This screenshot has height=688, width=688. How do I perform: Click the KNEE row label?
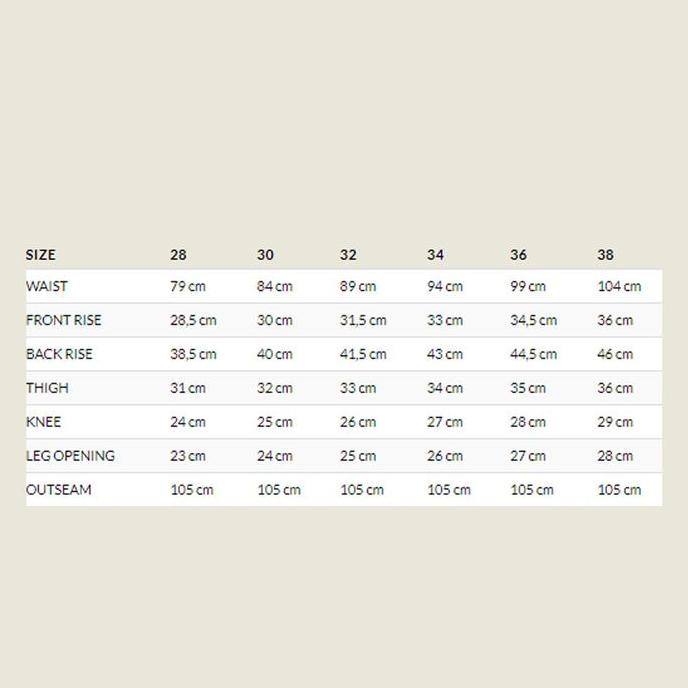44,422
